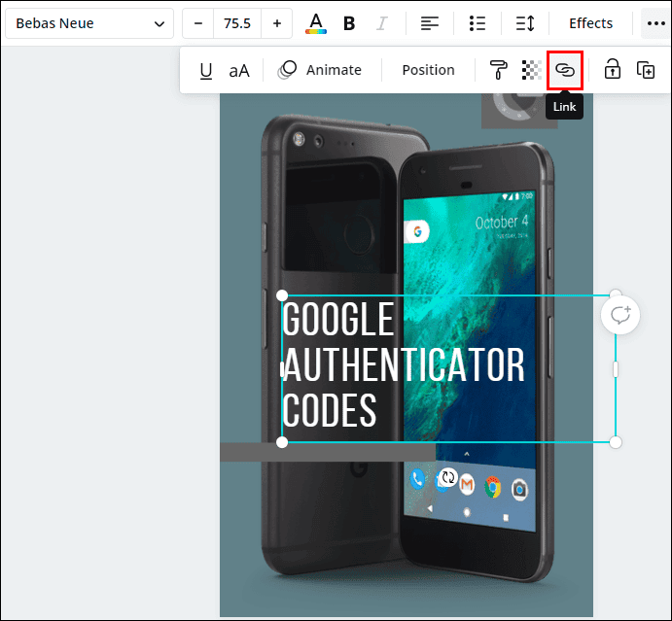Open text alignment options
Image resolution: width=672 pixels, height=621 pixels.
point(430,23)
